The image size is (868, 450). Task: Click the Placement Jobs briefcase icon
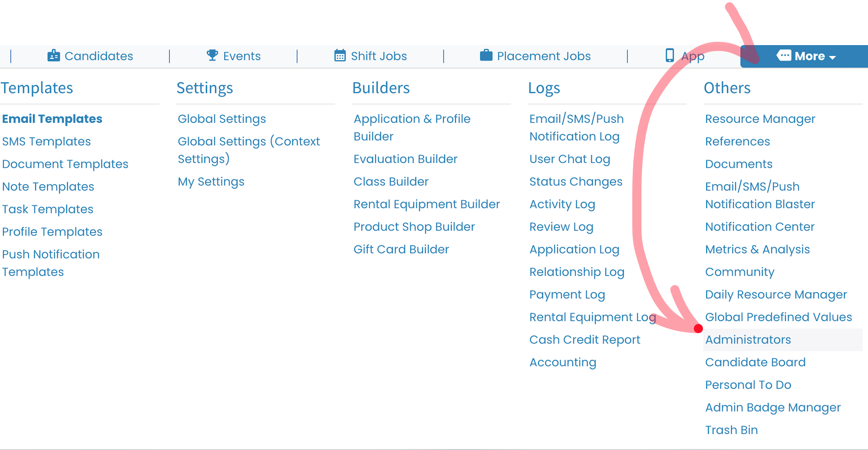(486, 56)
